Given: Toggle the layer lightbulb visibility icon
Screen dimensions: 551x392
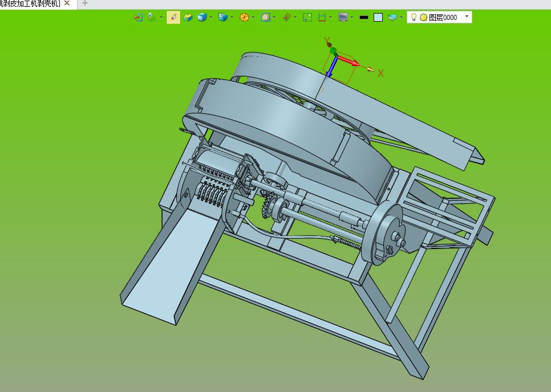Looking at the screenshot, I should (x=414, y=17).
